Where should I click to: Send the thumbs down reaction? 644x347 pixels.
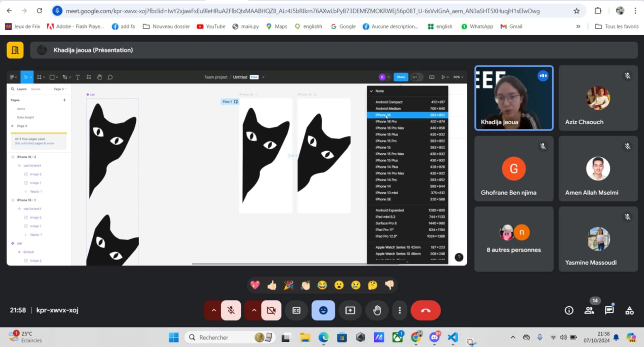point(389,285)
